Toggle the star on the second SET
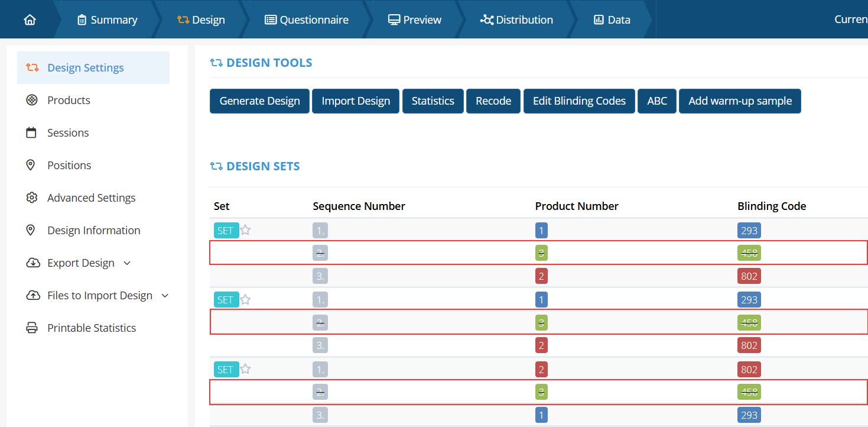The image size is (868, 427). click(246, 300)
